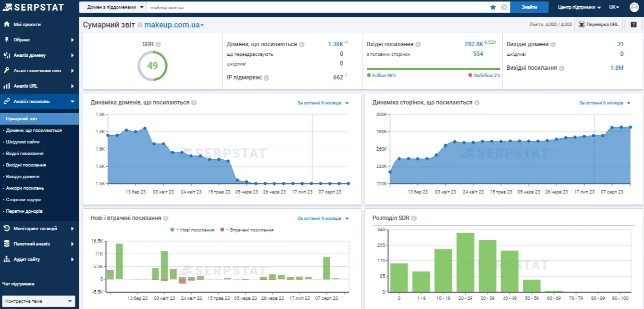Image resolution: width=644 pixels, height=309 pixels.
Task: Click the Аудит сайту sidebar icon
Action: click(6, 259)
